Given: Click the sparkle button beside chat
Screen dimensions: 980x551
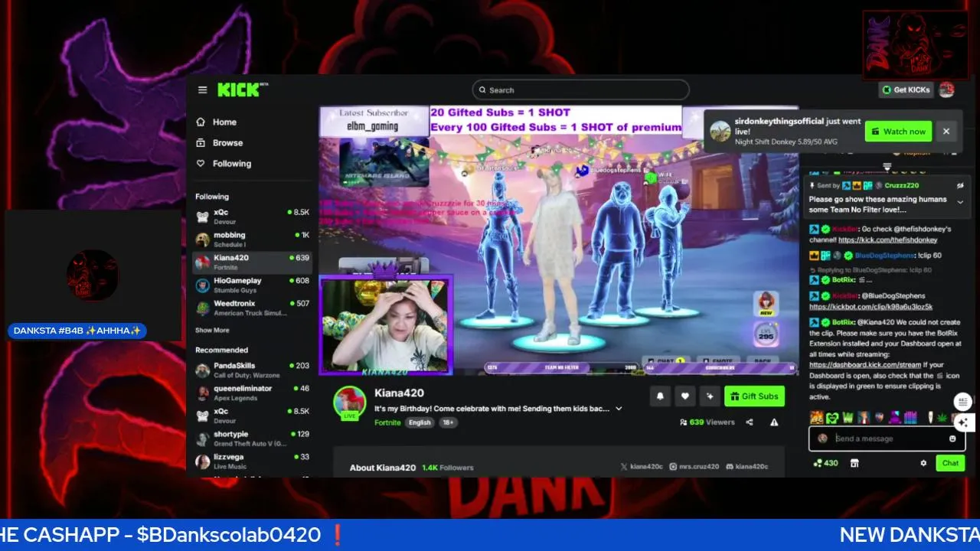Looking at the screenshot, I should pos(963,422).
